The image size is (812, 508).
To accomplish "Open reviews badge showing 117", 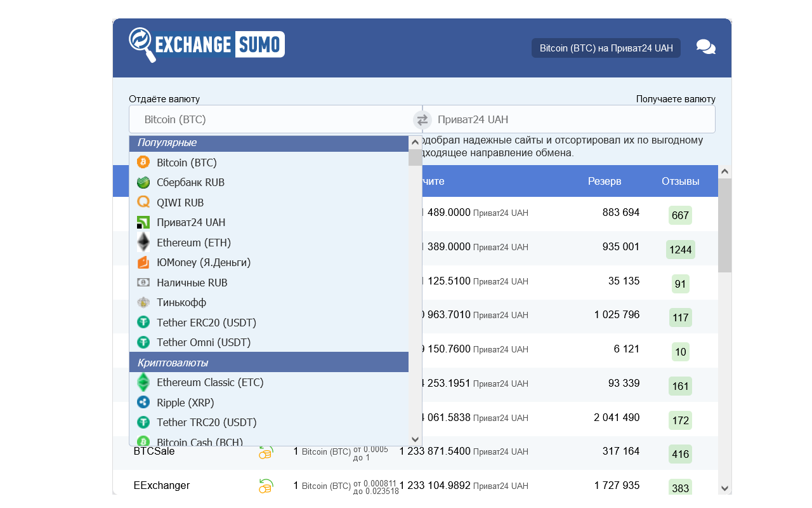I will click(x=681, y=317).
